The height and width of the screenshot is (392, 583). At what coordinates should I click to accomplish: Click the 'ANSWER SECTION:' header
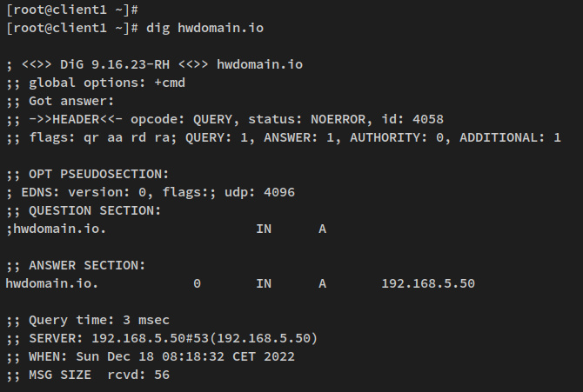(x=86, y=265)
